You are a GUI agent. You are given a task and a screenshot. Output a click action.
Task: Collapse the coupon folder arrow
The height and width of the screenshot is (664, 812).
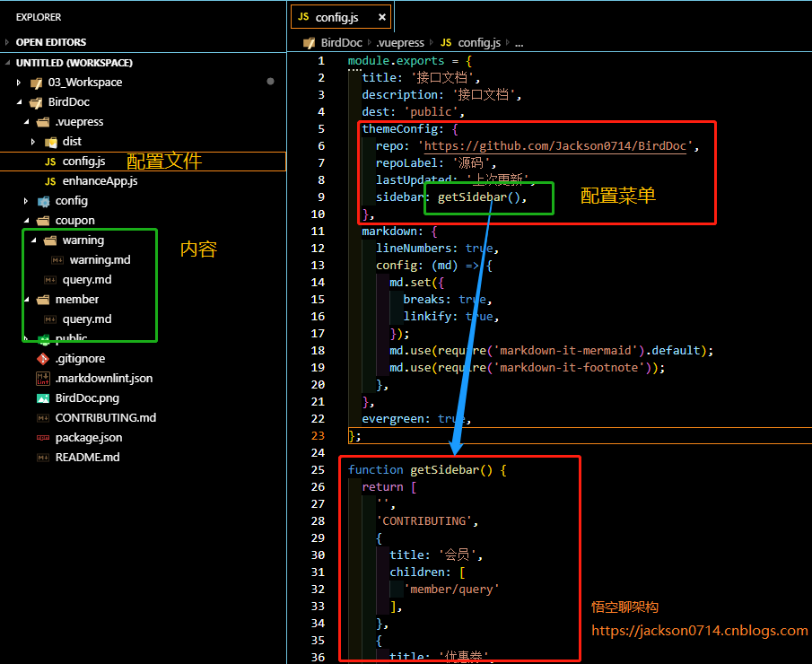pos(26,220)
